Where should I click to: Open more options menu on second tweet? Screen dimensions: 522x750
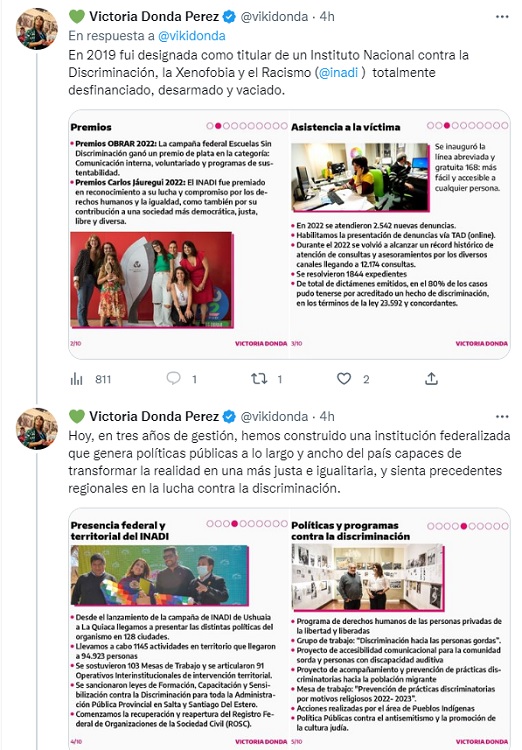pos(502,417)
